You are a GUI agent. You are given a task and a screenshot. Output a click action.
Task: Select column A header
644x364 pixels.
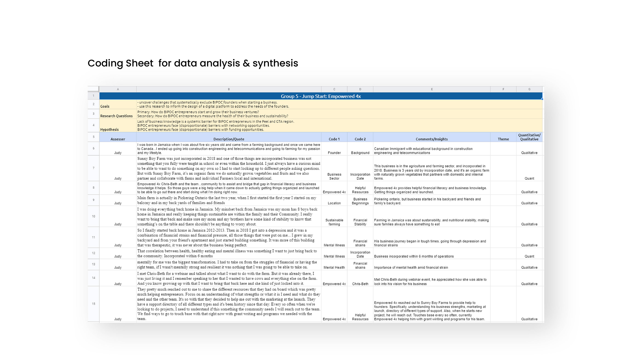[x=118, y=89]
